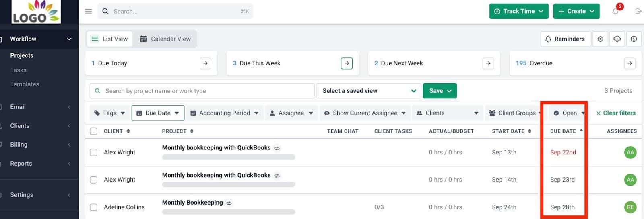Click the arrow button beside Overdue

pos(630,63)
